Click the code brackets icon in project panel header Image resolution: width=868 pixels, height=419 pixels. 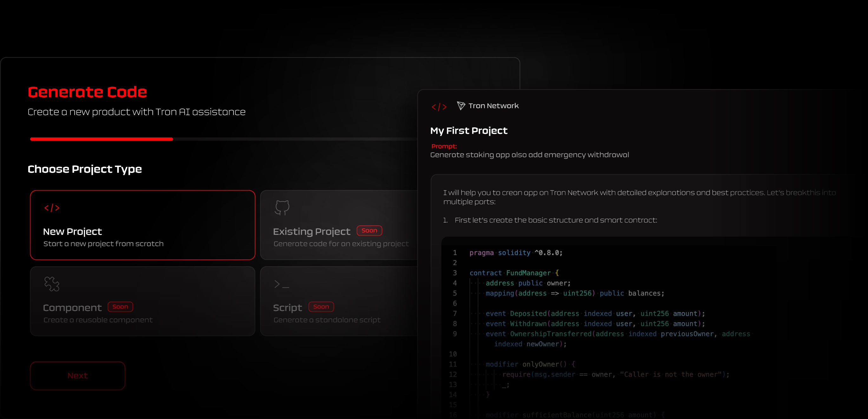coord(439,107)
